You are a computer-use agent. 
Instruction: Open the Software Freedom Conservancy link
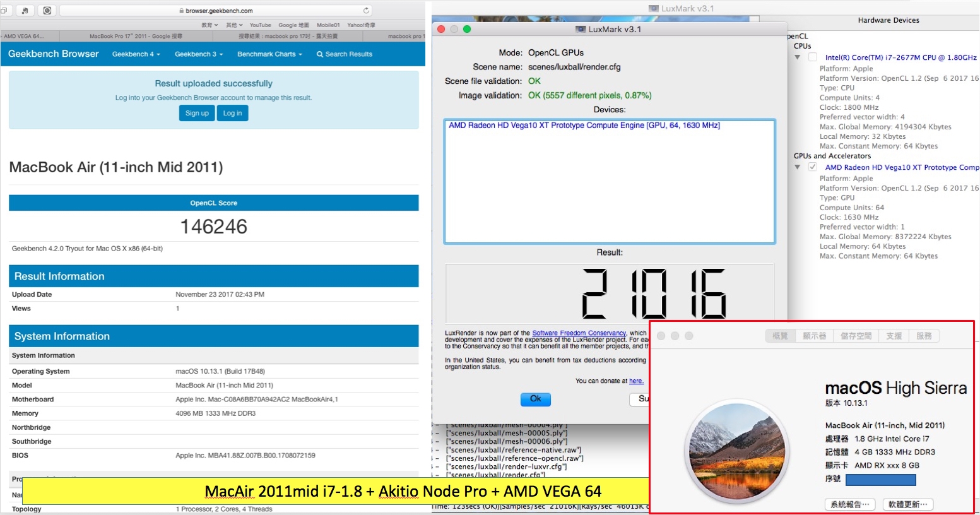579,333
